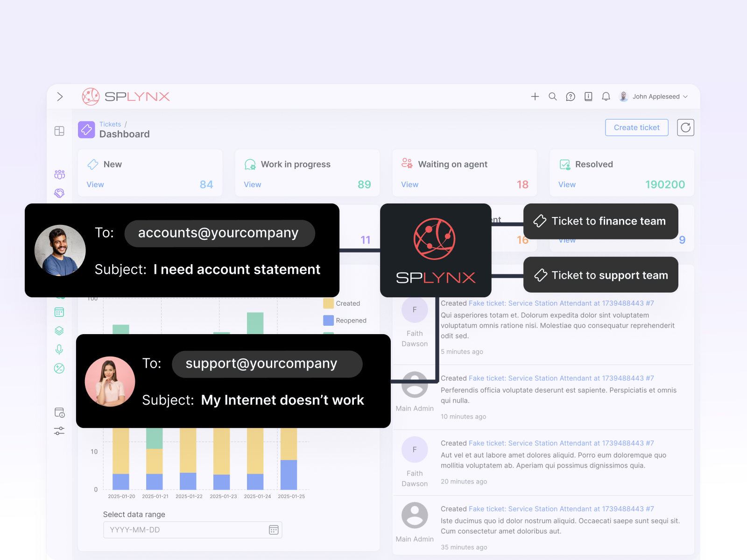This screenshot has height=560, width=747.
Task: Open the settings sliders sidebar icon
Action: click(x=59, y=431)
